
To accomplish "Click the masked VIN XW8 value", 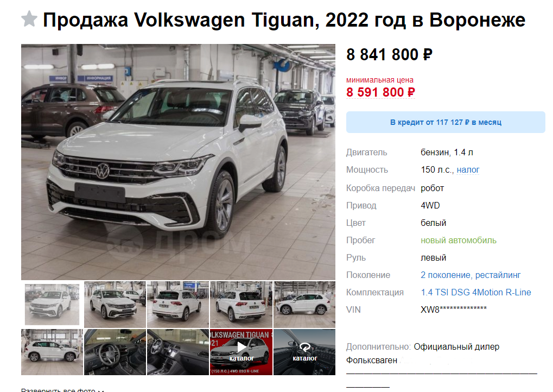I will [x=454, y=309].
